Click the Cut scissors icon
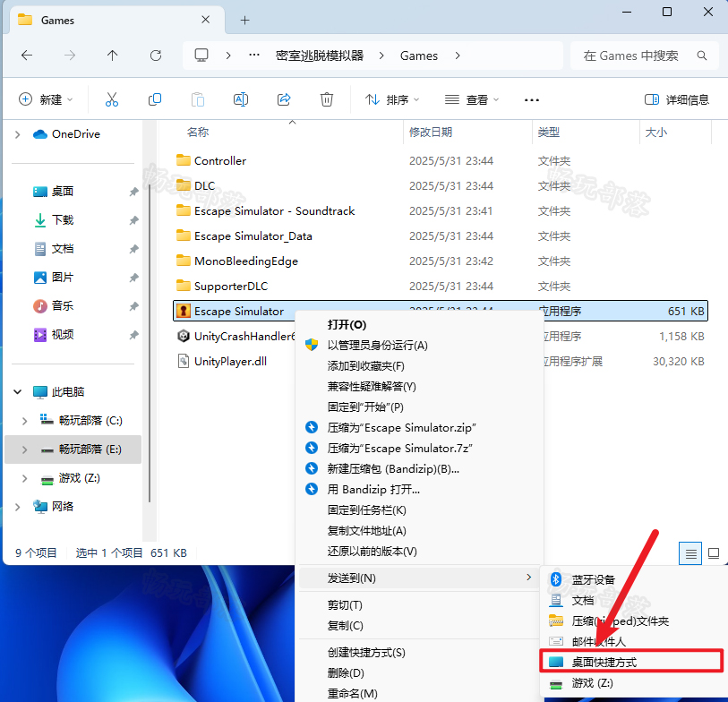 [x=112, y=99]
